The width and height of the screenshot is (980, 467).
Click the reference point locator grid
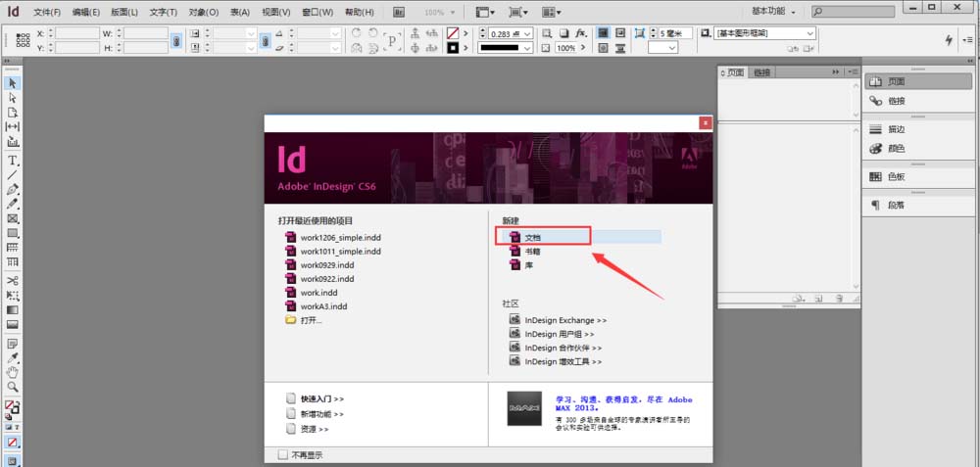[x=24, y=40]
